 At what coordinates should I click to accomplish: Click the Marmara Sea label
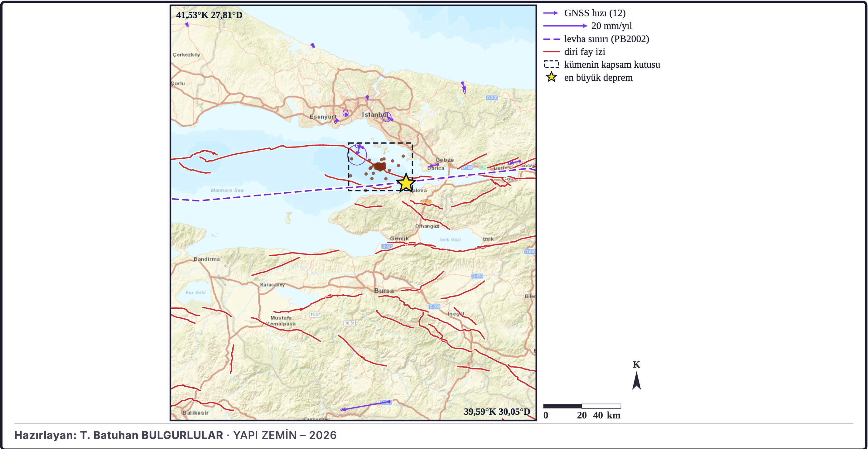point(227,190)
